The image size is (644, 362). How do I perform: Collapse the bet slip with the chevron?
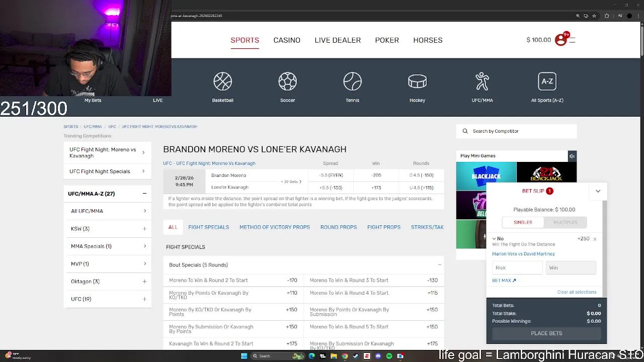point(598,191)
